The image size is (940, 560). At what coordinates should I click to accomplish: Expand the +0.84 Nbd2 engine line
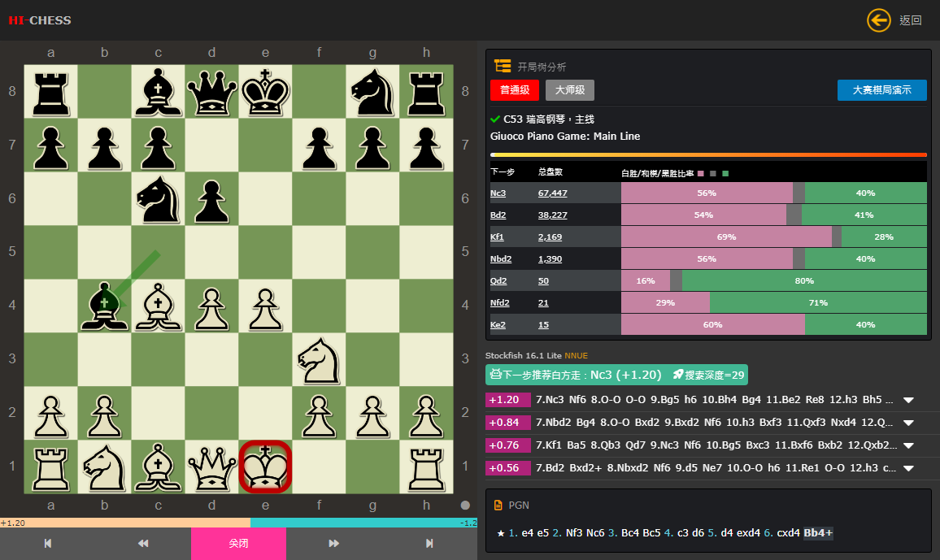(x=909, y=423)
